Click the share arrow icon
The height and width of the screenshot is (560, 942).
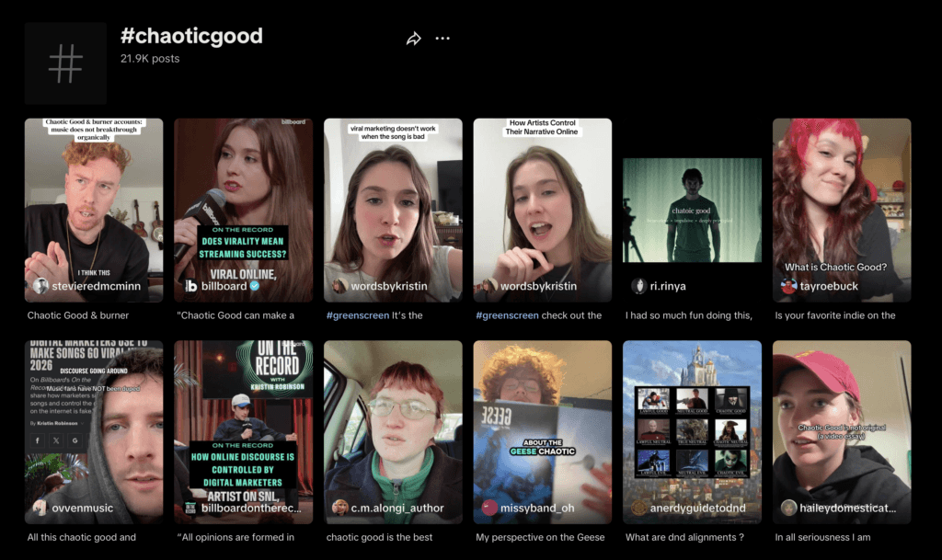(x=413, y=39)
